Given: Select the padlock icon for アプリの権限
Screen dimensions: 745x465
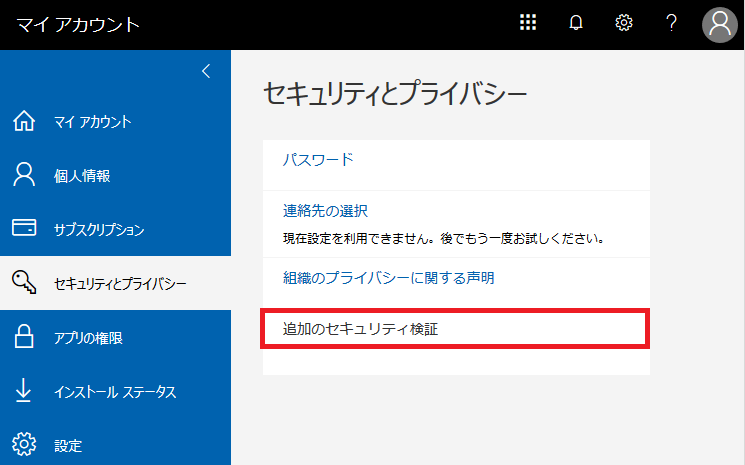Looking at the screenshot, I should [x=24, y=338].
